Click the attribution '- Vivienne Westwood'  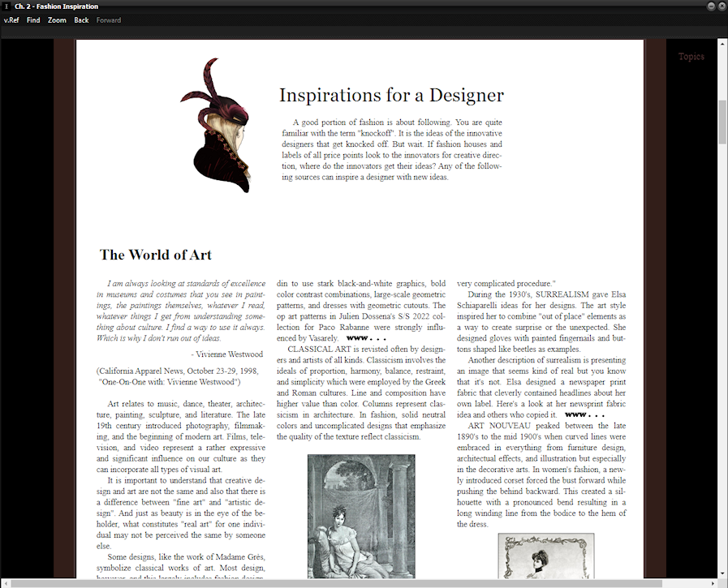tap(227, 354)
